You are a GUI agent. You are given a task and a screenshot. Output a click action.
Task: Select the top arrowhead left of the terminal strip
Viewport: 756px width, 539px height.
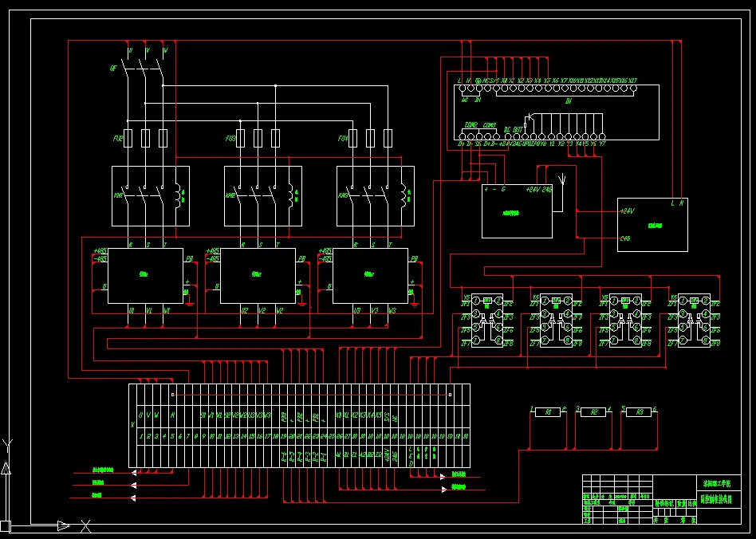pyautogui.click(x=133, y=473)
